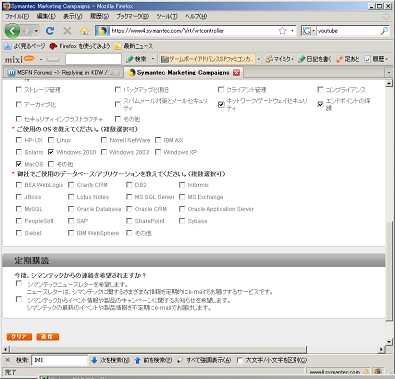This screenshot has width=395, height=379.
Task: Open the address bar URL history dropdown
Action: (292, 31)
